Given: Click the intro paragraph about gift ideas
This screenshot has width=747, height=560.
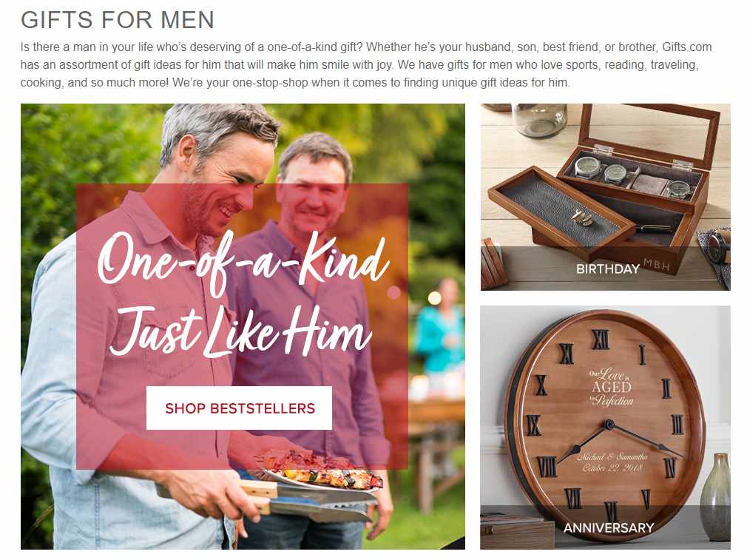Looking at the screenshot, I should point(366,65).
